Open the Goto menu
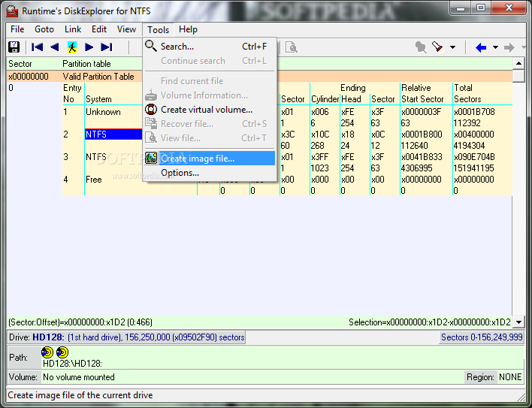This screenshot has height=408, width=532. [x=44, y=29]
